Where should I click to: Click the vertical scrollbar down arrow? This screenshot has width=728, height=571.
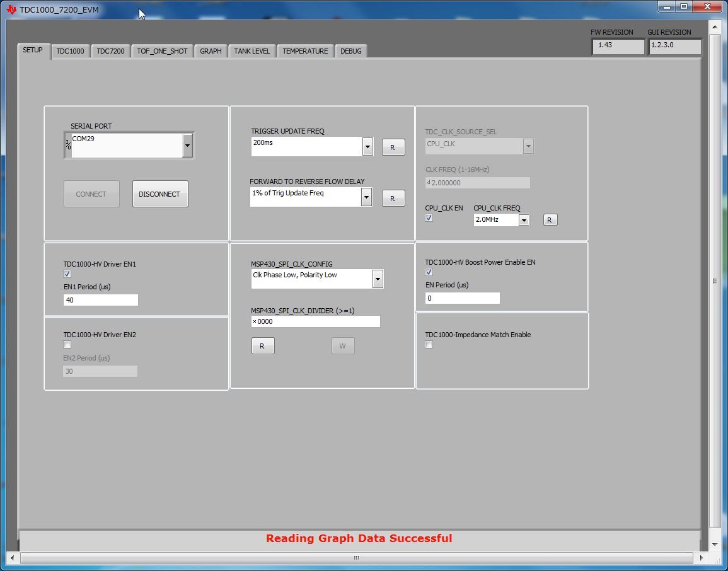[x=715, y=544]
